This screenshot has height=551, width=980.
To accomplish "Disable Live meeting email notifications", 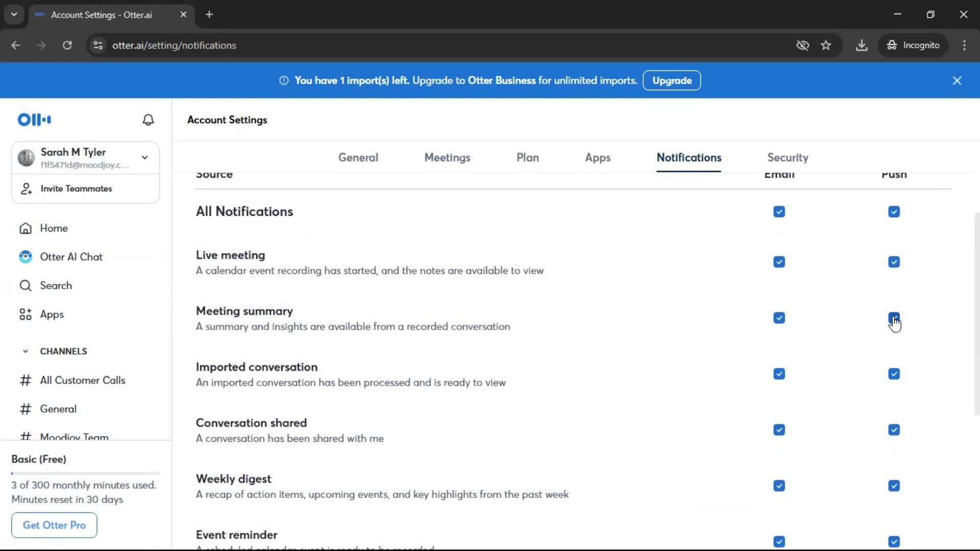I will (x=779, y=262).
